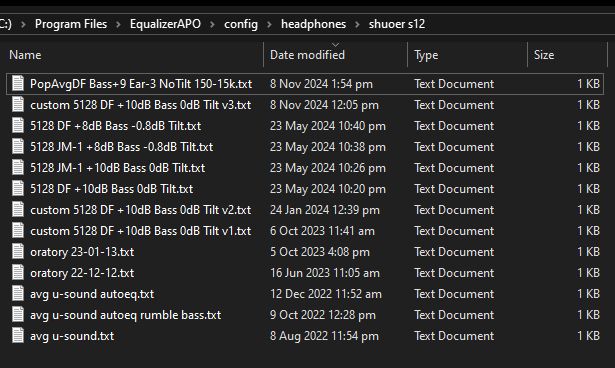Click the date 8 Nov 2024 1:54 pm
This screenshot has width=615, height=368.
[321, 84]
